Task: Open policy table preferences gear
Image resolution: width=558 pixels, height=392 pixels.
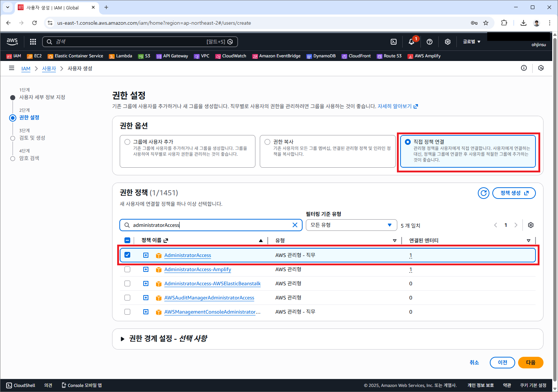Action: 531,225
